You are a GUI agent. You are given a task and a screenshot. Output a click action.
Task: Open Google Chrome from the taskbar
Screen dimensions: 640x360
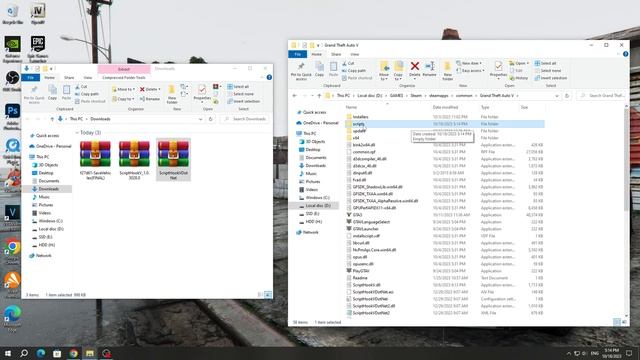(x=73, y=353)
